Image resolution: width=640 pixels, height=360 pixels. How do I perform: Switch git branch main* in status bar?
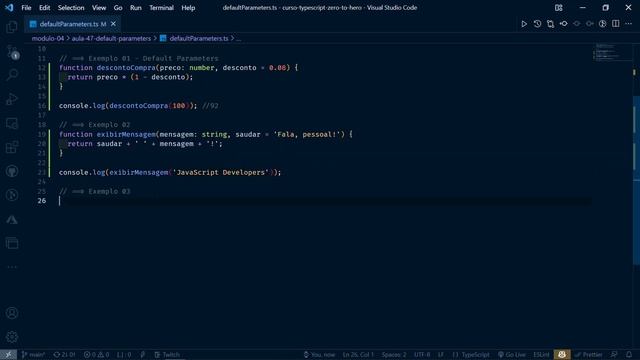point(33,355)
